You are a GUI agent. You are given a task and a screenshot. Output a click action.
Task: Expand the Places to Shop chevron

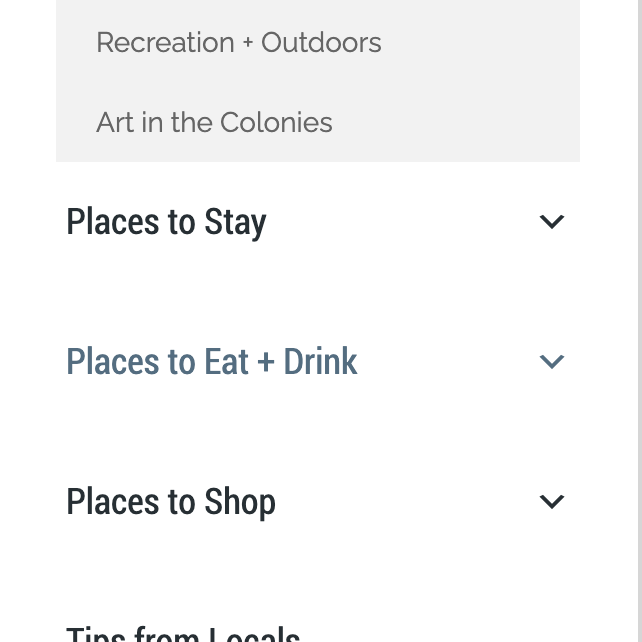(x=552, y=502)
